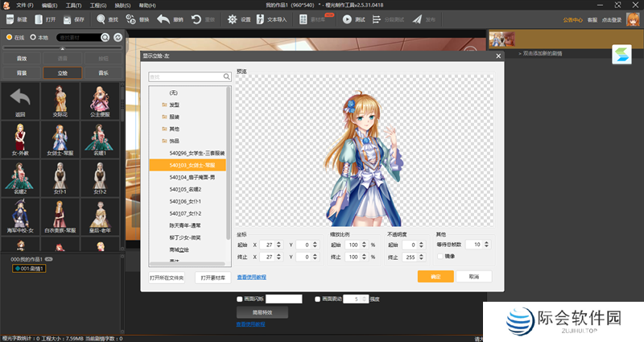The image size is (644, 342).
Task: Click the 公主便服 character thumbnail
Action: click(x=100, y=101)
